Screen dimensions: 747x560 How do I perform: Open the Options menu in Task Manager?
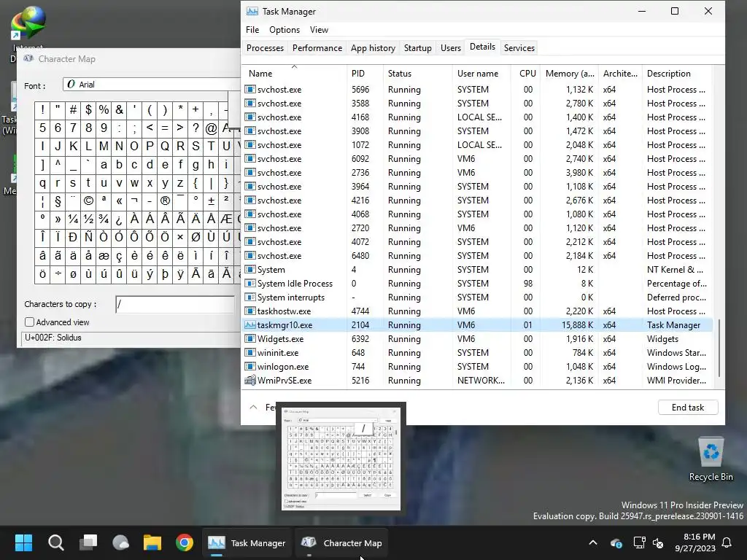285,29
